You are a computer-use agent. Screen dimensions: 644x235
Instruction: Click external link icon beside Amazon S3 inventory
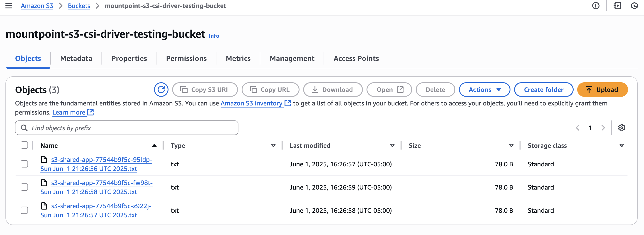[288, 103]
